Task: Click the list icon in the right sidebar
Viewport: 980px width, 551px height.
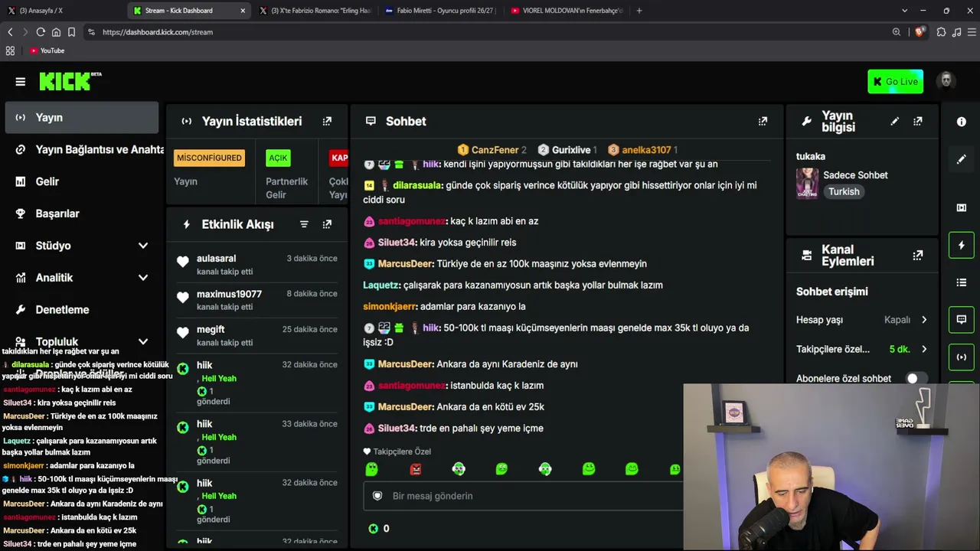Action: pyautogui.click(x=962, y=282)
